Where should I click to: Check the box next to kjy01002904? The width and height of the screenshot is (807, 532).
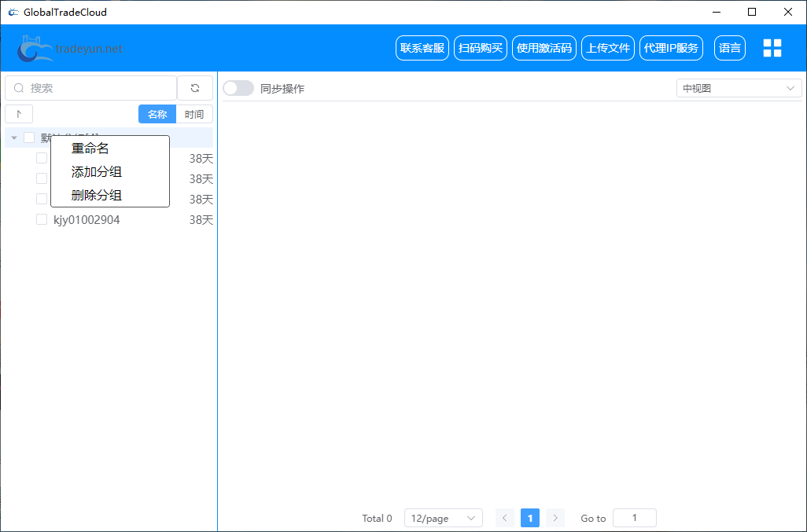tap(42, 220)
